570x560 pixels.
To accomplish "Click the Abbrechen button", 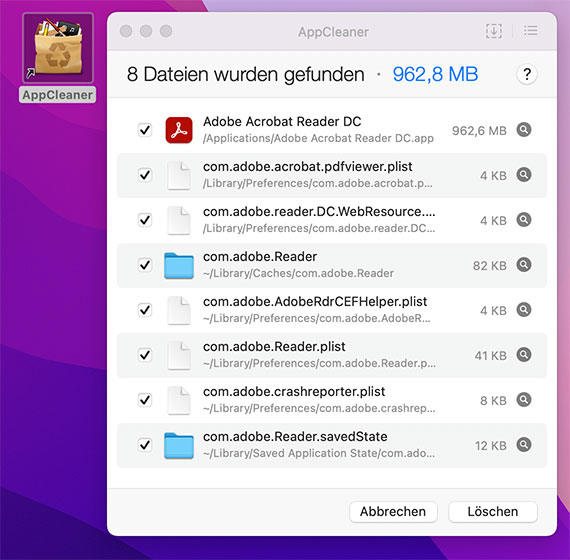I will 393,512.
